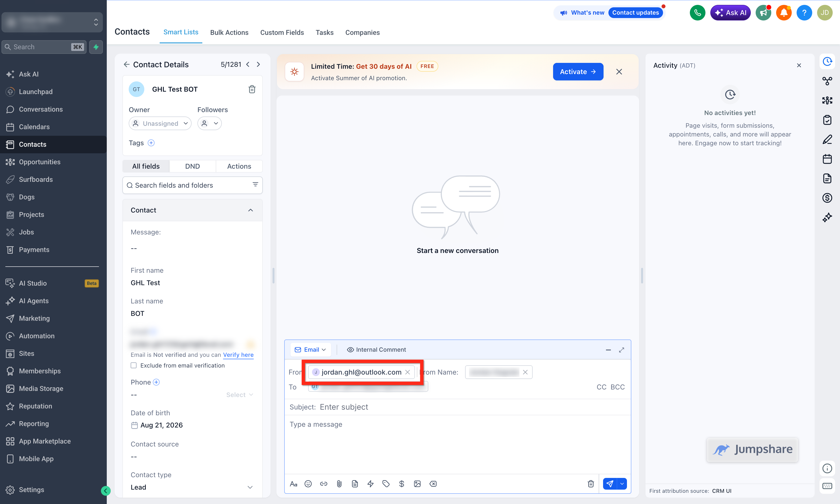Minimize the email composer
The height and width of the screenshot is (504, 840).
click(608, 350)
